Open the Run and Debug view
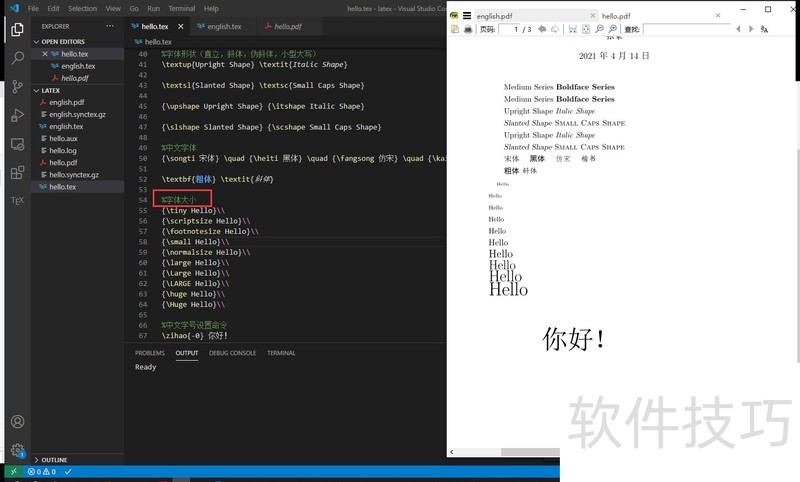Image resolution: width=800 pixels, height=482 pixels. tap(17, 116)
